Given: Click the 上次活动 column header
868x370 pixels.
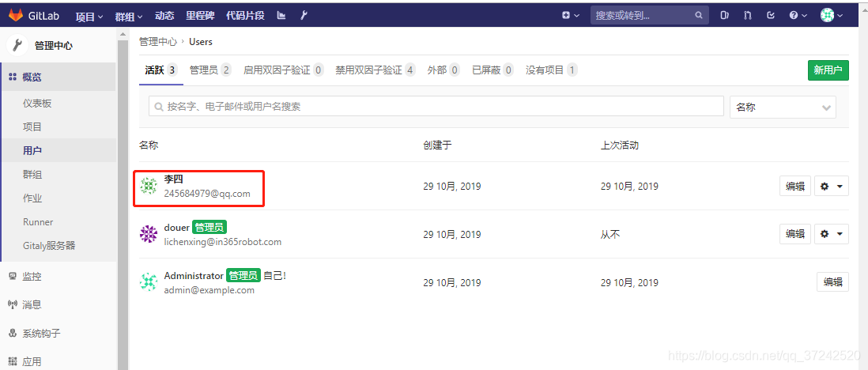Looking at the screenshot, I should (620, 145).
